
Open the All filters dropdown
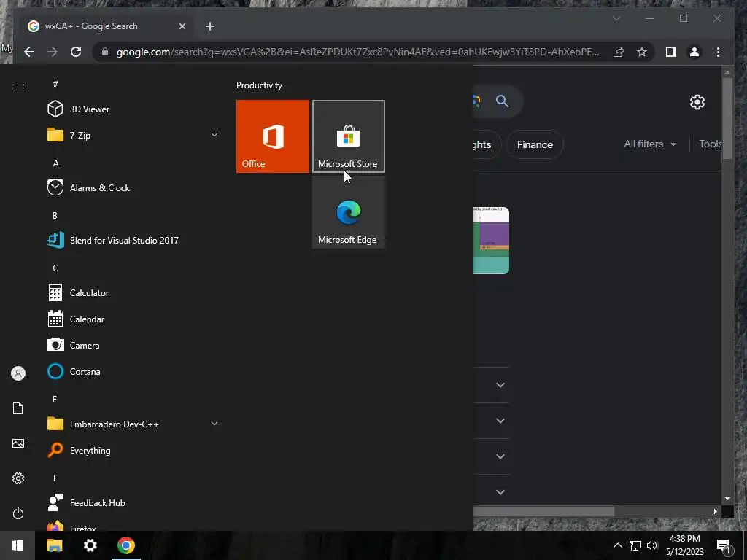click(650, 144)
